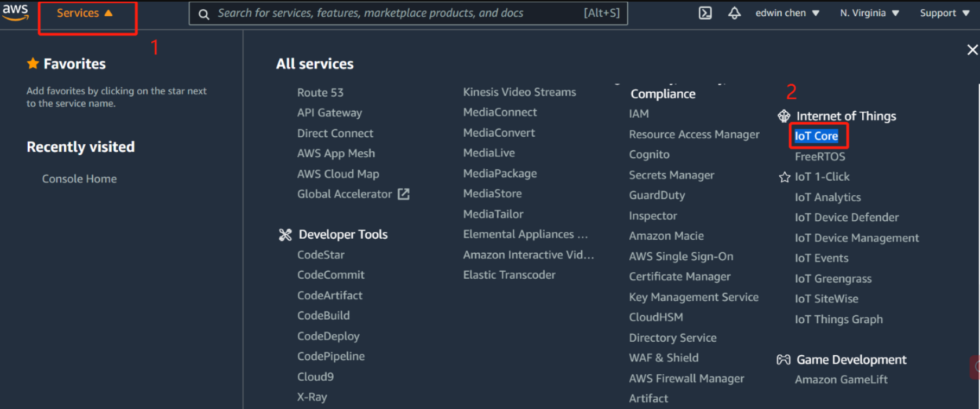
Task: Open MediaTailor service
Action: pos(493,214)
